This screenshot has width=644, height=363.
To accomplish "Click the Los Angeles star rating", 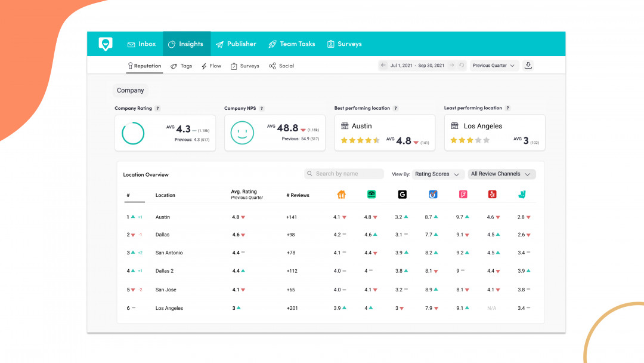I will [x=470, y=140].
